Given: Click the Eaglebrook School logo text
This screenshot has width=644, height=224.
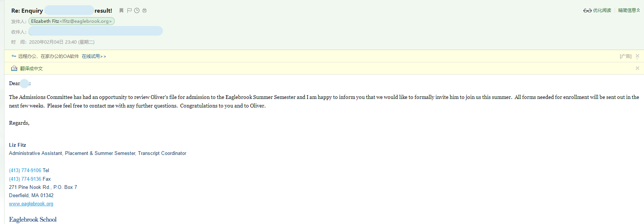Looking at the screenshot, I should click(33, 220).
